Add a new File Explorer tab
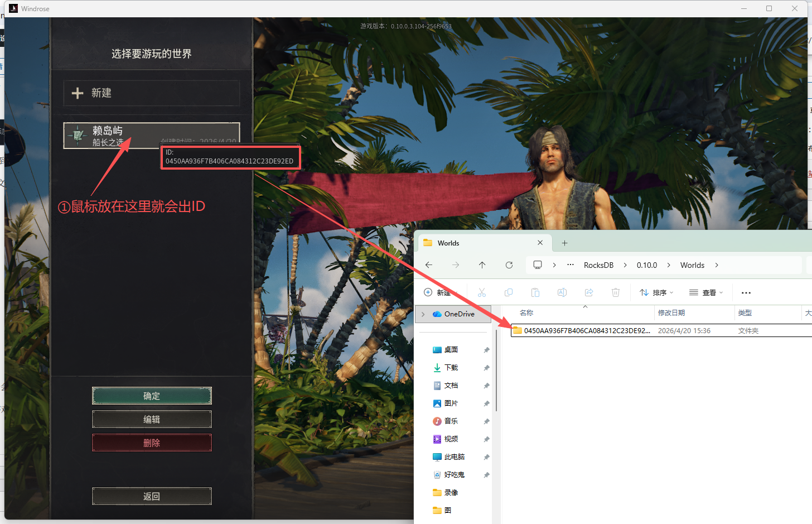This screenshot has width=812, height=524. pyautogui.click(x=564, y=243)
